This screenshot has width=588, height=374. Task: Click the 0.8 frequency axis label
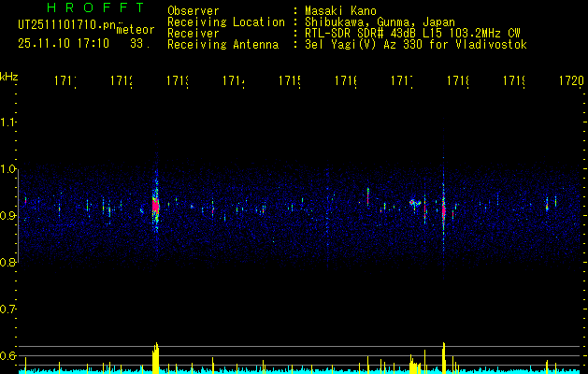tap(7, 263)
